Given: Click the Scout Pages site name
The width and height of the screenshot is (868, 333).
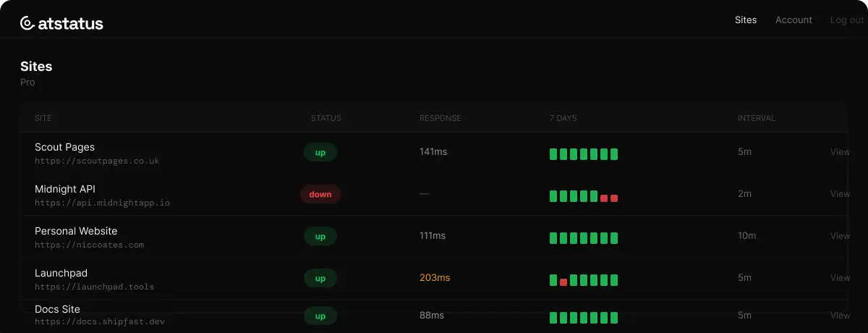Looking at the screenshot, I should (x=64, y=147).
